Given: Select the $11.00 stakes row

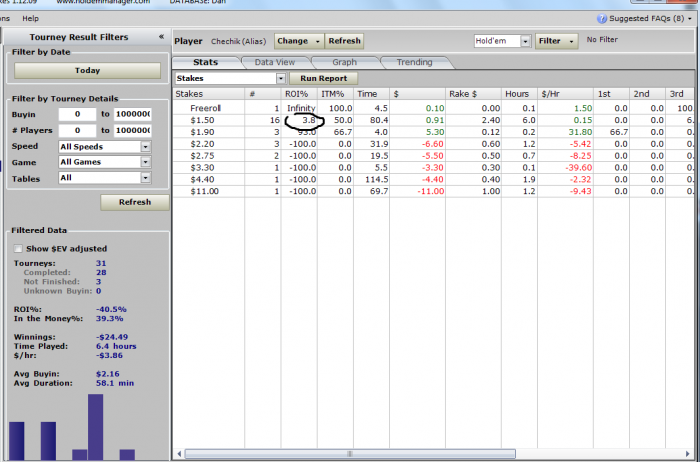Looking at the screenshot, I should pyautogui.click(x=433, y=191).
